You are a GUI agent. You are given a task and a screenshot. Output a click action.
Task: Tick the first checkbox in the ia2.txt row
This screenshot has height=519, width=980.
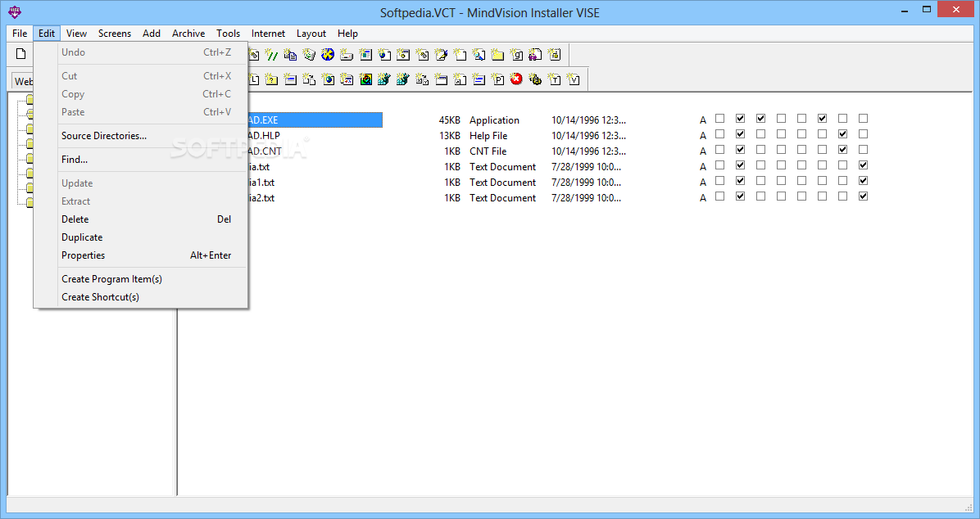click(720, 196)
